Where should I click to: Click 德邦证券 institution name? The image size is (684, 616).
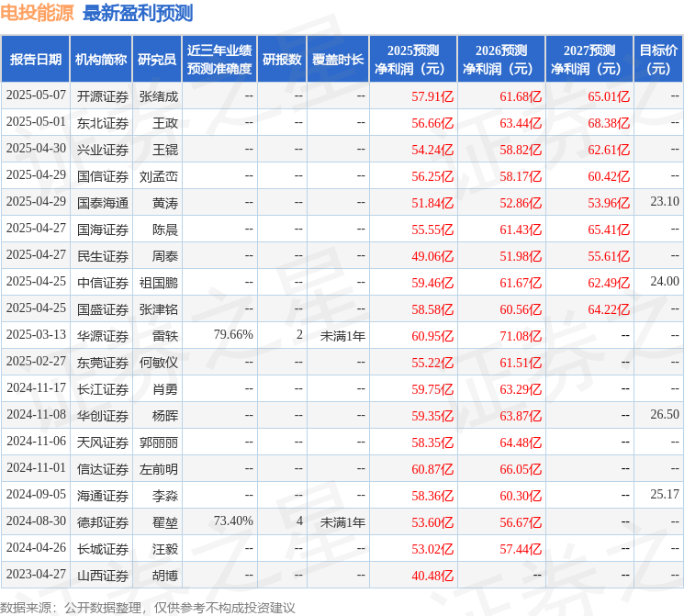click(x=103, y=522)
